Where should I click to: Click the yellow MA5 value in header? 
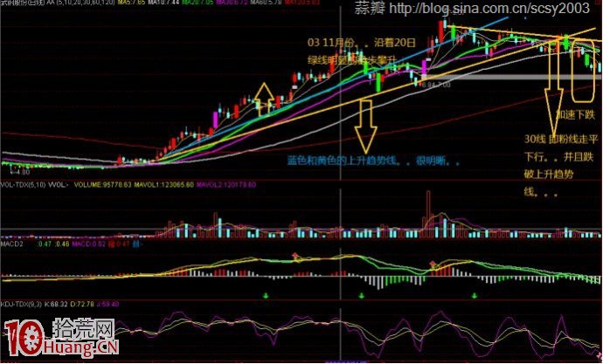pyautogui.click(x=132, y=3)
